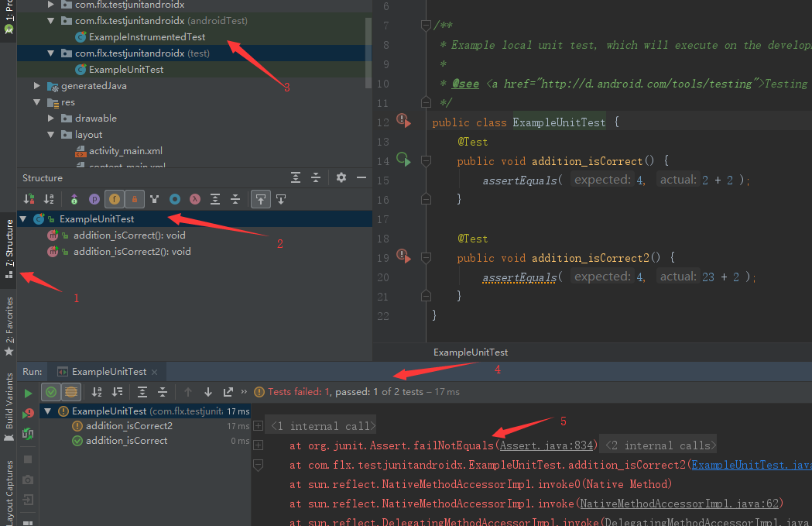Select failed addition_isCorrect2 test result
The height and width of the screenshot is (526, 812).
pos(129,426)
